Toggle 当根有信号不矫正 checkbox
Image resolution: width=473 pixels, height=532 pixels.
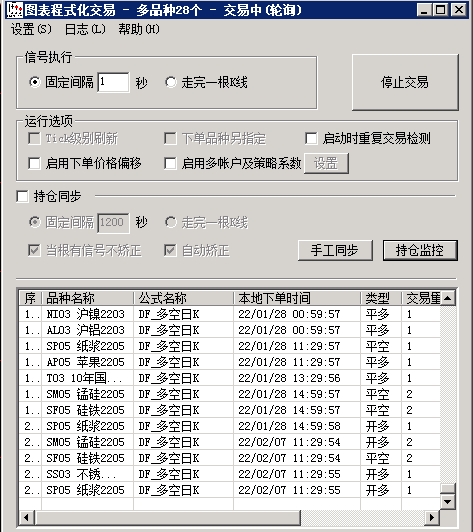[x=34, y=250]
